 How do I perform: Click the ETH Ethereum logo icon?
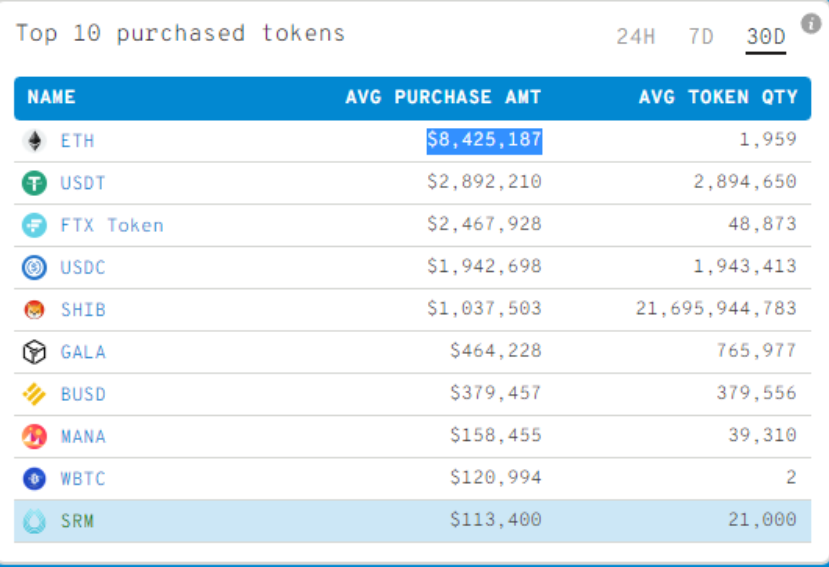point(34,141)
